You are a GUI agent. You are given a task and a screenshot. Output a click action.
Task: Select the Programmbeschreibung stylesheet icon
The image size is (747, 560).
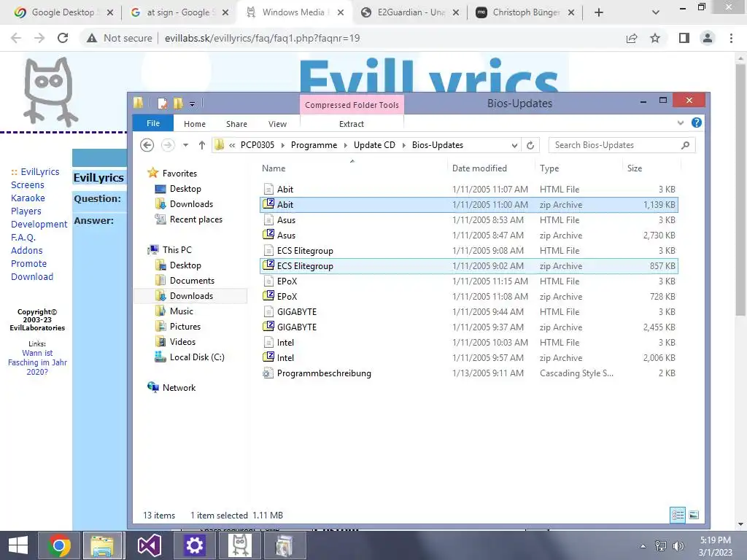[x=268, y=373]
